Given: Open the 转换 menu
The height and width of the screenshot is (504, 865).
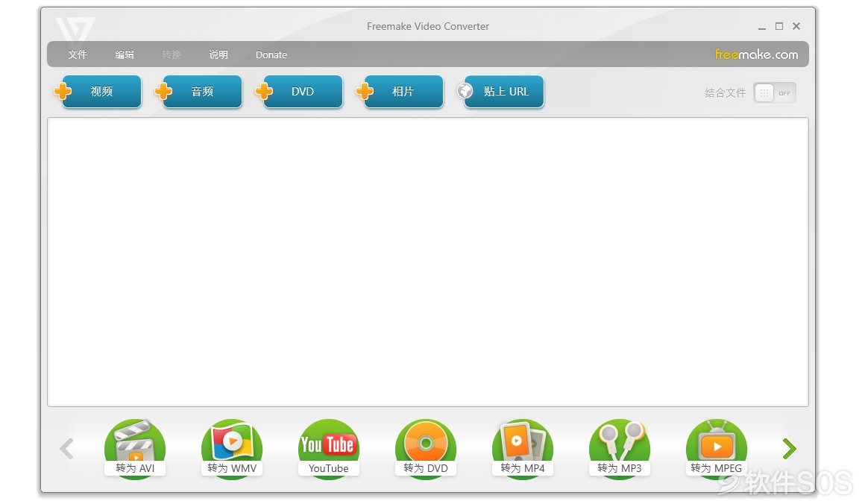Looking at the screenshot, I should (172, 54).
